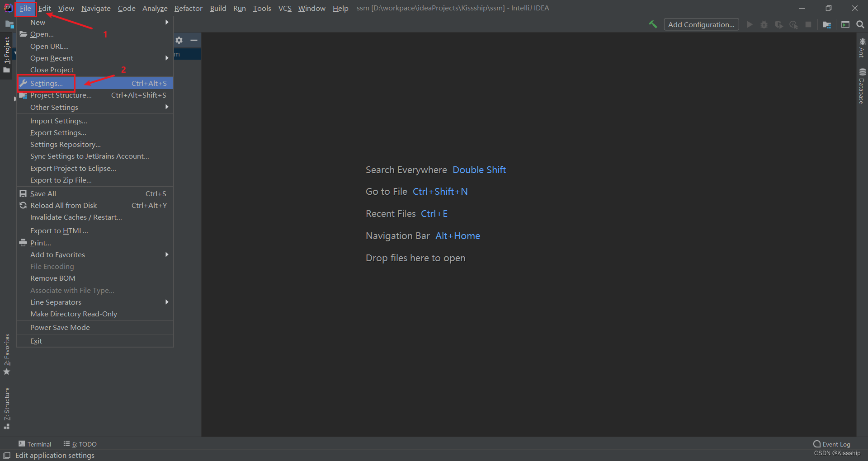Image resolution: width=868 pixels, height=461 pixels.
Task: Select Export to HTML...
Action: pyautogui.click(x=95, y=230)
